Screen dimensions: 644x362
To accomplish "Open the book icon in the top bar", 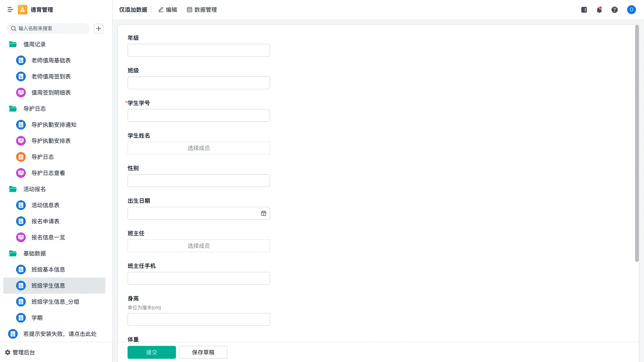I will pyautogui.click(x=584, y=10).
